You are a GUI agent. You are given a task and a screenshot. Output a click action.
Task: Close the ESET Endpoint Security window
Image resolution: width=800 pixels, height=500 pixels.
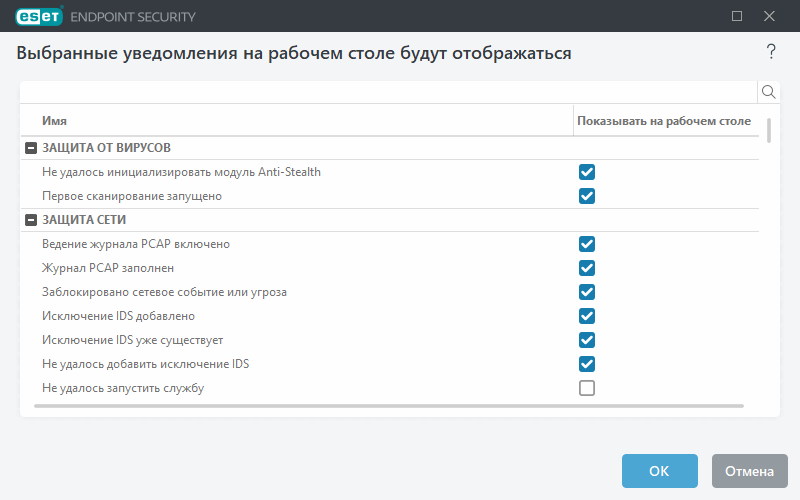pyautogui.click(x=769, y=16)
